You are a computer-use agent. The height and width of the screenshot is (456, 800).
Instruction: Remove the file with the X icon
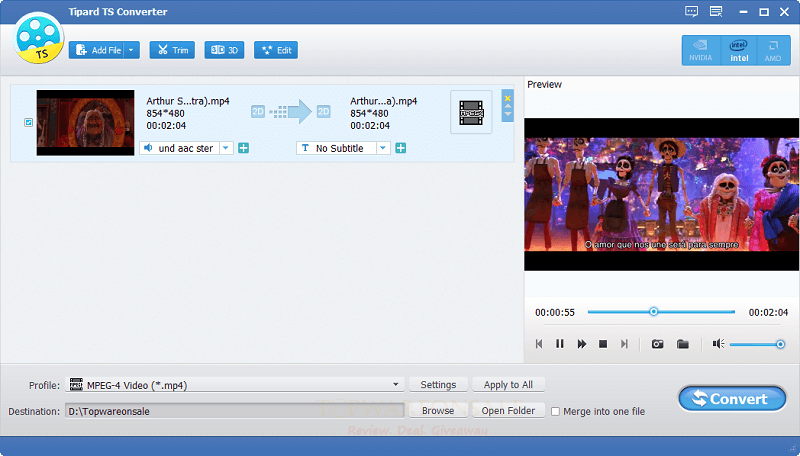(507, 98)
